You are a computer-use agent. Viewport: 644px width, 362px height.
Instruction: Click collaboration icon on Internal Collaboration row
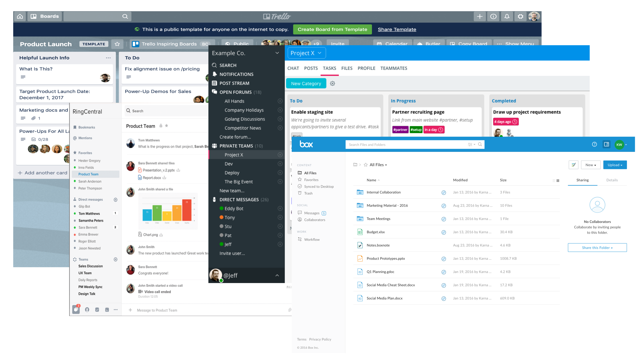pos(444,193)
